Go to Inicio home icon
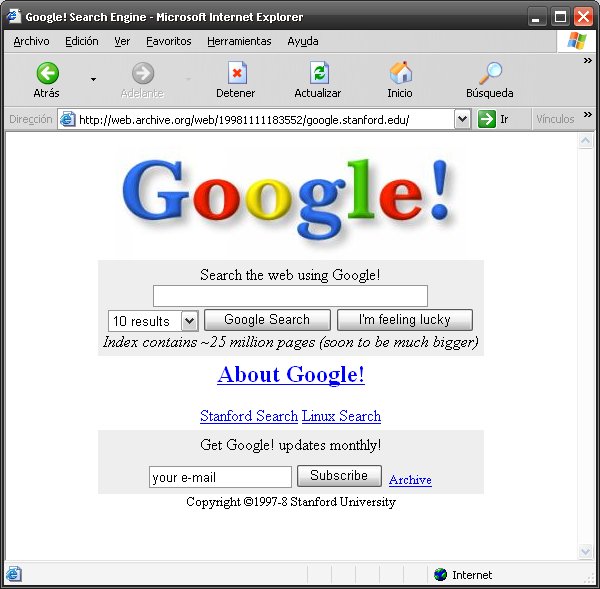 pyautogui.click(x=401, y=72)
